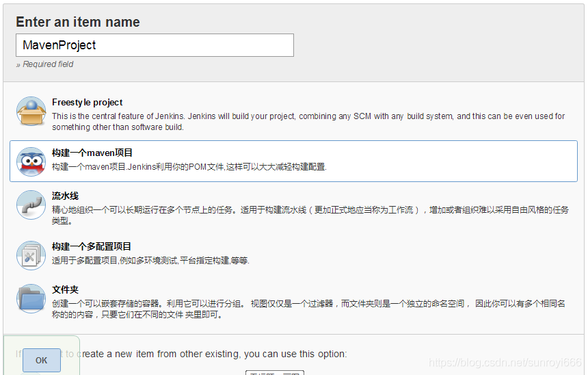Select the 文件夹 title
This screenshot has width=588, height=375.
click(65, 289)
